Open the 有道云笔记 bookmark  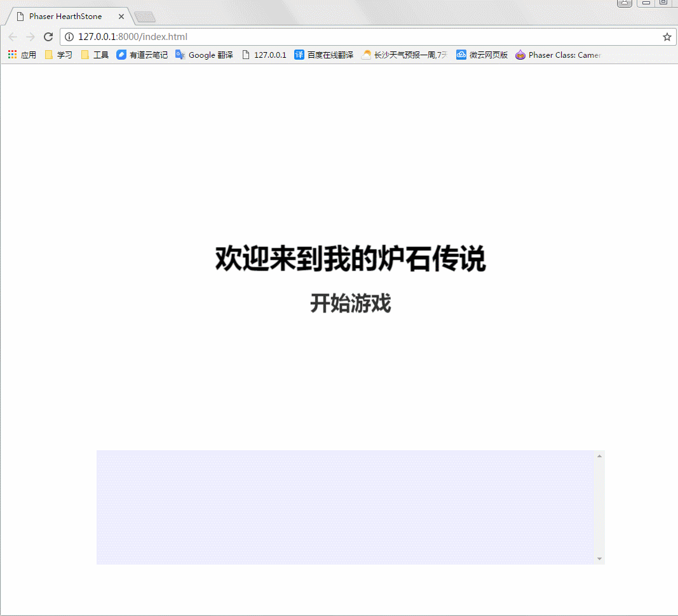pyautogui.click(x=142, y=55)
